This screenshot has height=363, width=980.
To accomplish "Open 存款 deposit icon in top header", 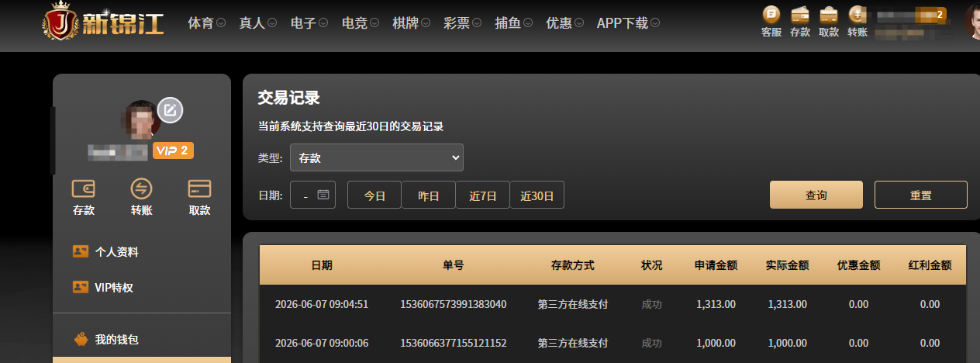I will pos(800,22).
